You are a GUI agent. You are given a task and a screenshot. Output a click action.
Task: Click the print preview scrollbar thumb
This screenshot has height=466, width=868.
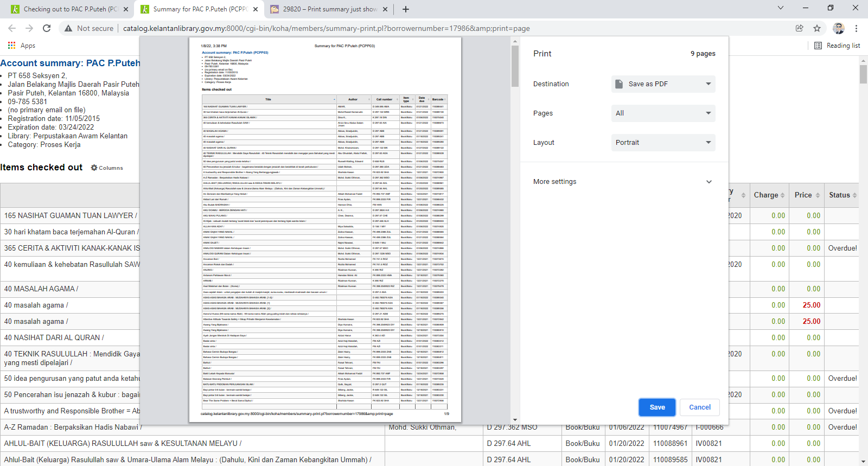[x=515, y=66]
